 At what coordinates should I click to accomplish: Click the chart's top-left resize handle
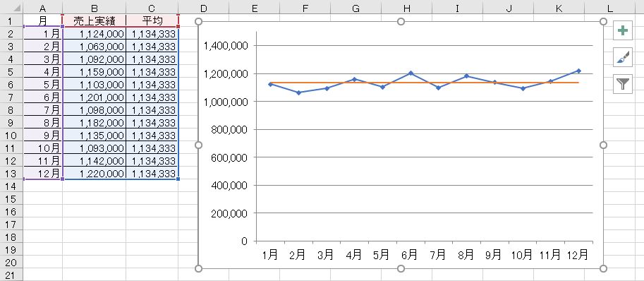199,21
